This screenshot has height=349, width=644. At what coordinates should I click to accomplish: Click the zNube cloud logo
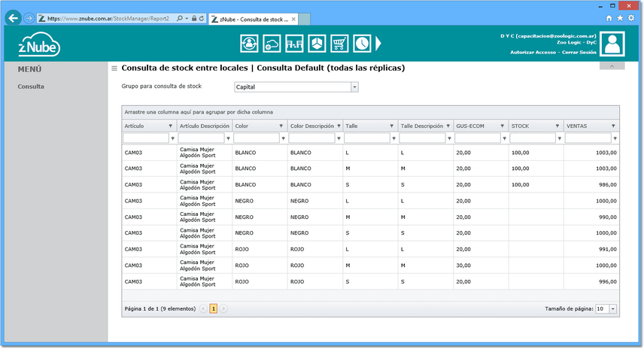[x=39, y=44]
